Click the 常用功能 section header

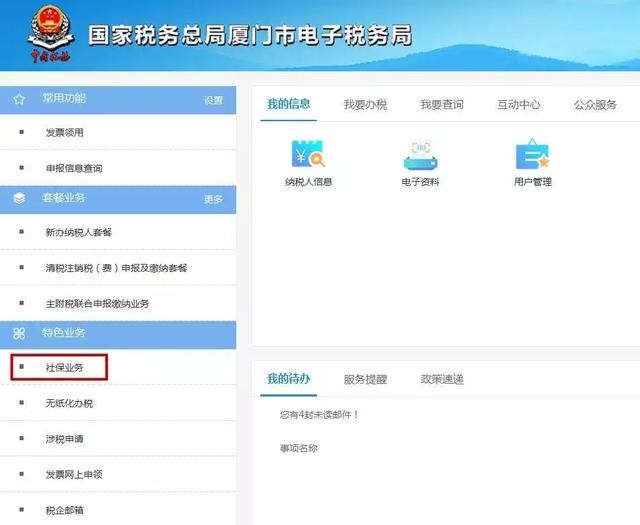point(118,100)
